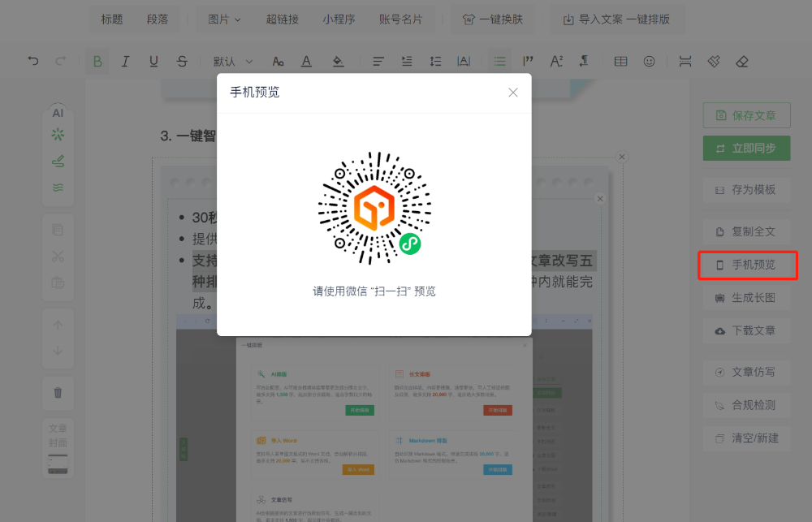
Task: Click the 合规检测 button
Action: (747, 405)
